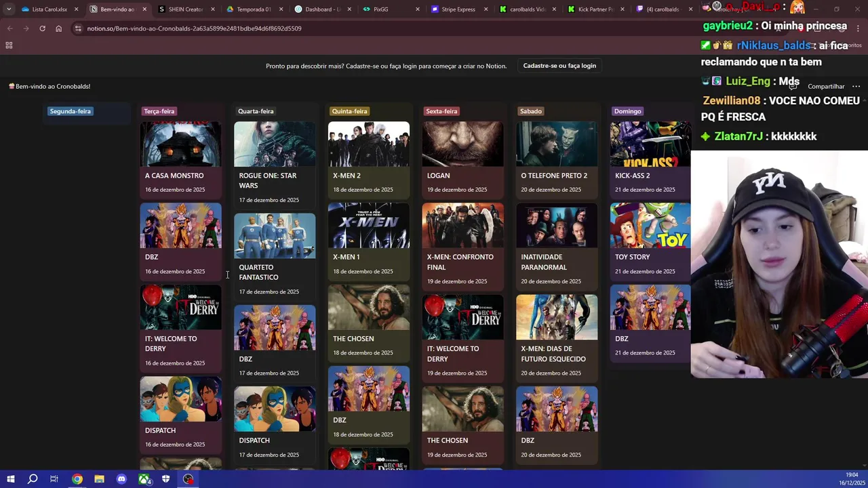This screenshot has width=868, height=488.
Task: Open the X-MEN 2 card thumbnail
Action: [368, 144]
